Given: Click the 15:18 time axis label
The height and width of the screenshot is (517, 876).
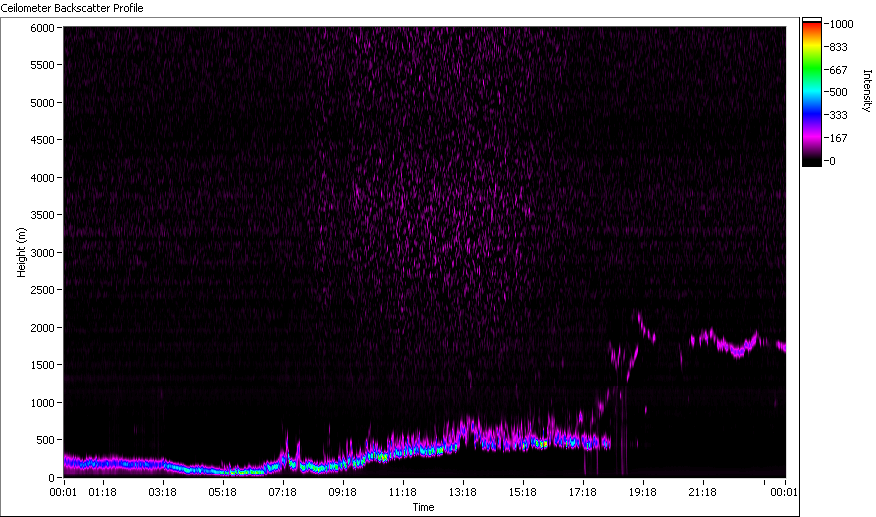Looking at the screenshot, I should pos(523,492).
